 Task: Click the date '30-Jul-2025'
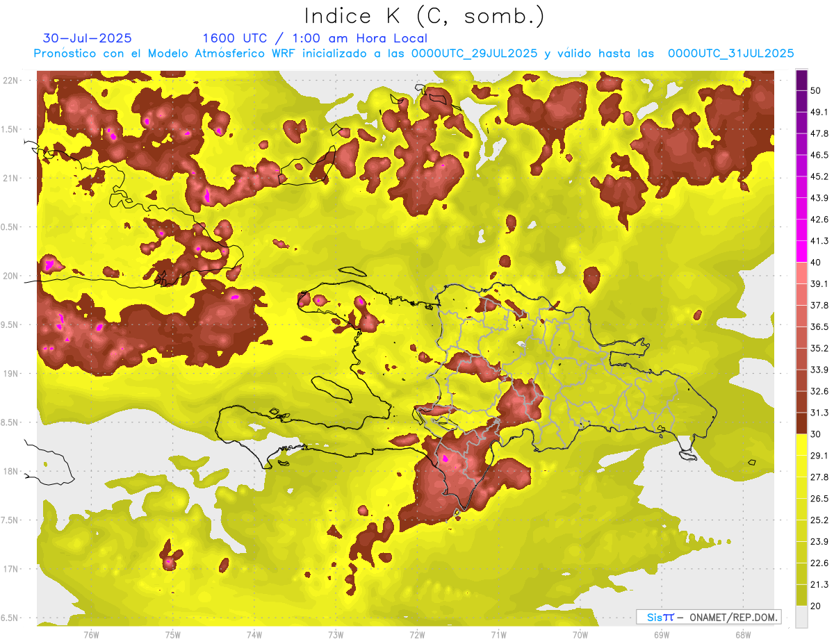88,38
